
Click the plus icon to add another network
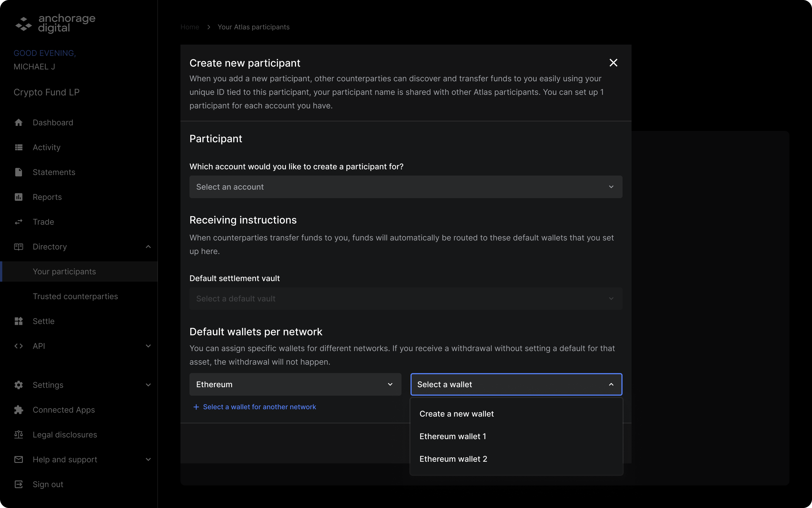[x=196, y=407]
